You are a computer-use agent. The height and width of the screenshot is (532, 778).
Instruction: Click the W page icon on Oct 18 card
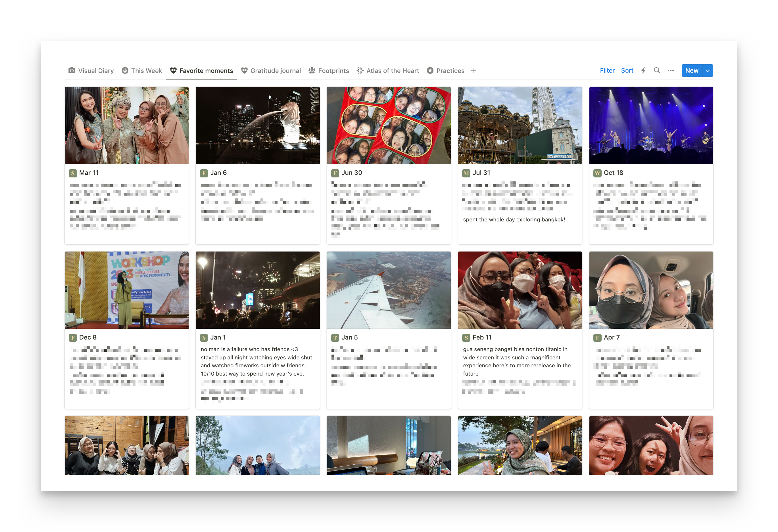[597, 173]
